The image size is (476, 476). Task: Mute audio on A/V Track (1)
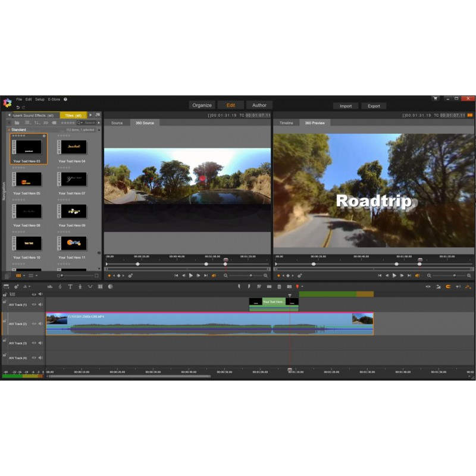coord(40,305)
